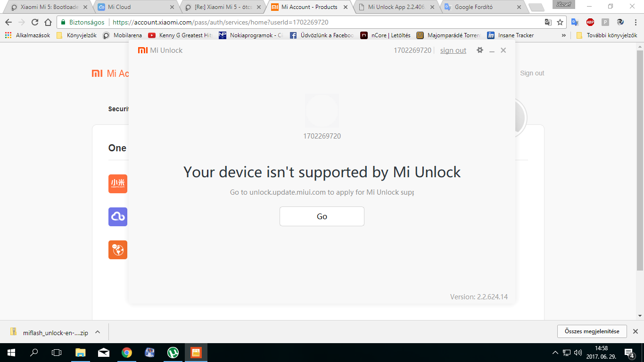Open the Majomparádé Torrent bookmark
This screenshot has width=644, height=362.
pos(448,35)
